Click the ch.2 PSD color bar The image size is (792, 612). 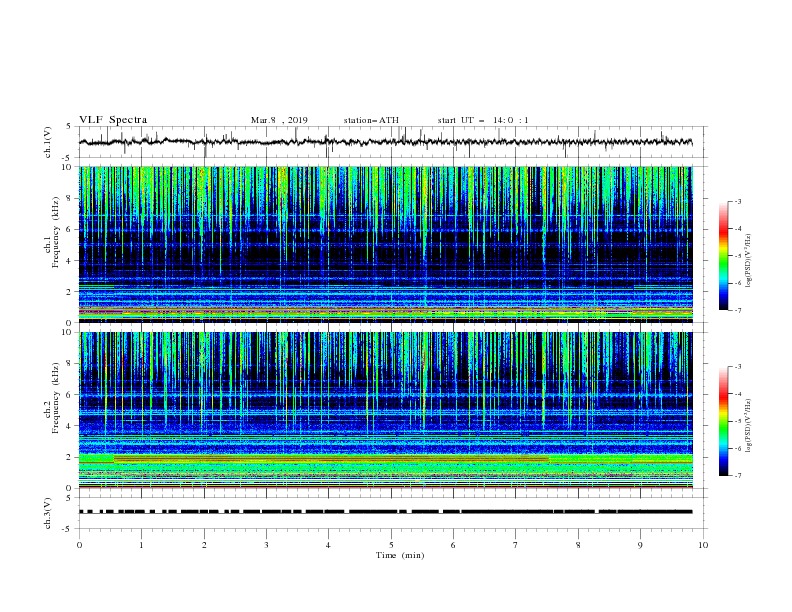point(723,421)
